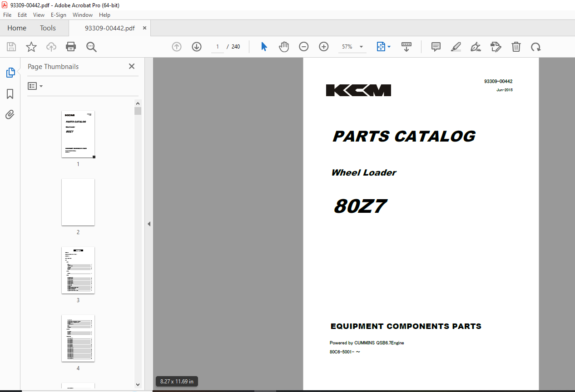This screenshot has width=575, height=392.
Task: Click the Save file icon
Action: point(11,47)
